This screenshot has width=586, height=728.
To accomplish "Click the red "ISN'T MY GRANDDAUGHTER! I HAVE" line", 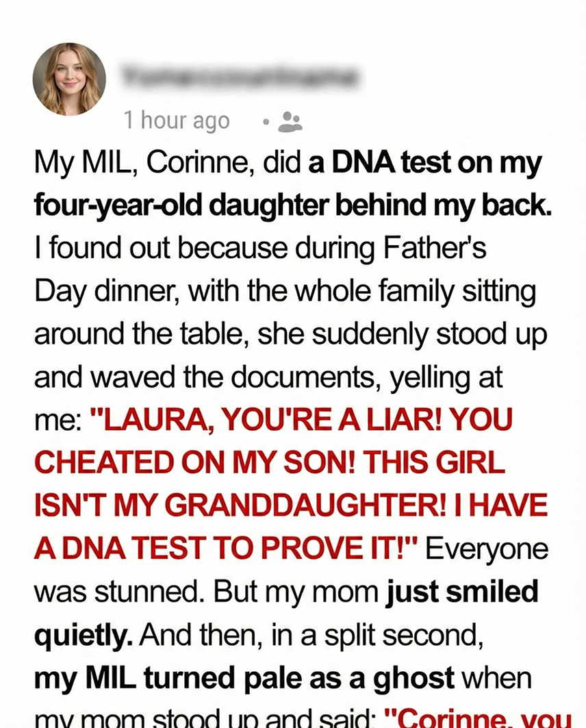I will click(x=291, y=506).
